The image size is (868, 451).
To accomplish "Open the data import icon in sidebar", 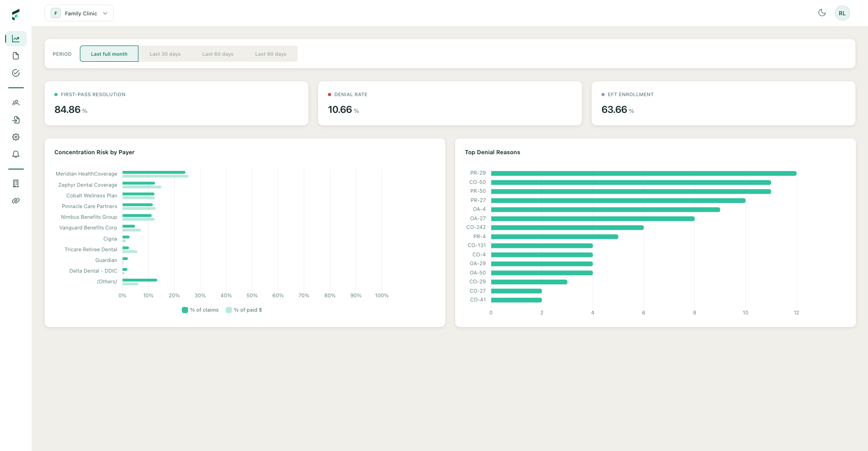I will pos(15,120).
